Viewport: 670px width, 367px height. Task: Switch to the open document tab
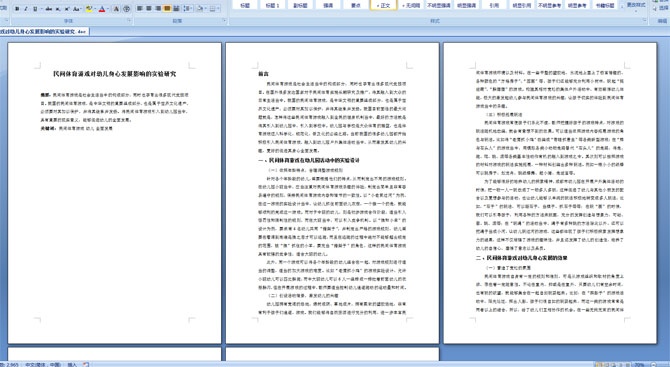pos(44,32)
